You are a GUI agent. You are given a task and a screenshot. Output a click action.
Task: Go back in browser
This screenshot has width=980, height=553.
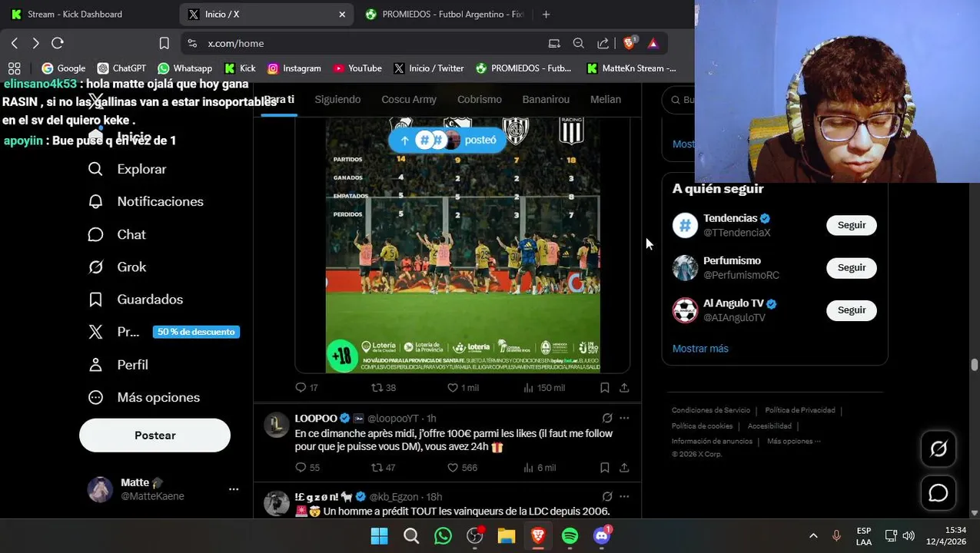(x=15, y=44)
